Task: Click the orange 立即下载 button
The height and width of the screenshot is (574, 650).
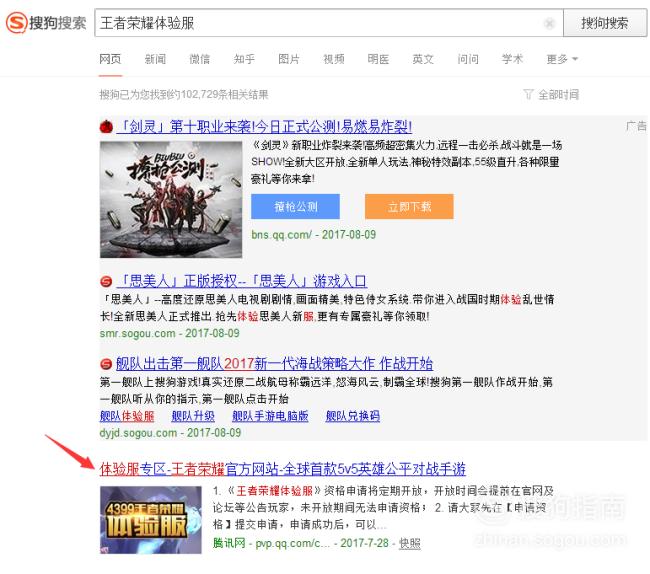Action: pos(409,206)
